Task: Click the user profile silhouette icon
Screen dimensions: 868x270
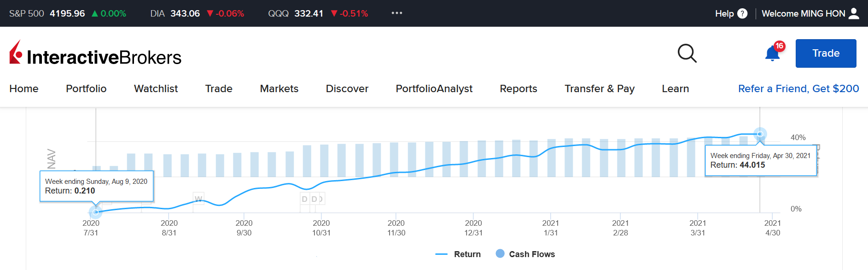Action: (854, 13)
